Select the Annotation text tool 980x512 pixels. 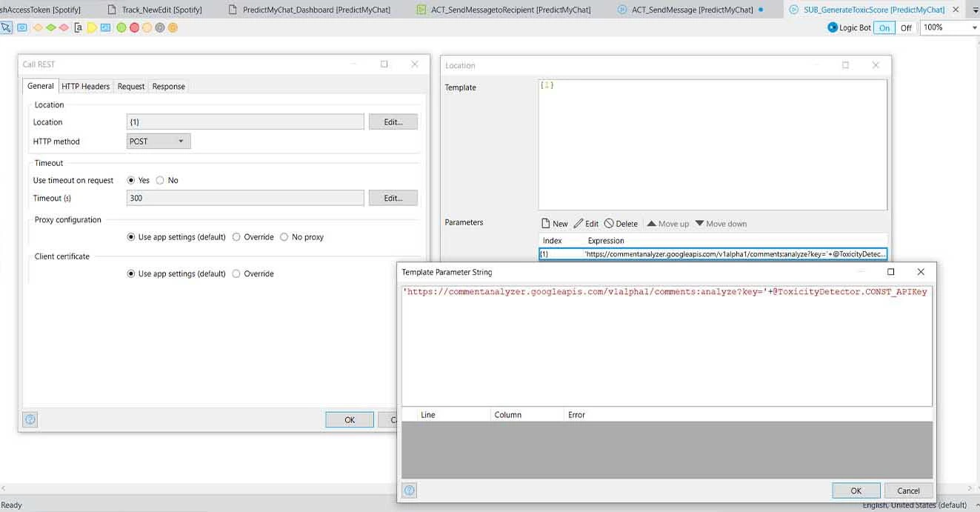[x=79, y=27]
